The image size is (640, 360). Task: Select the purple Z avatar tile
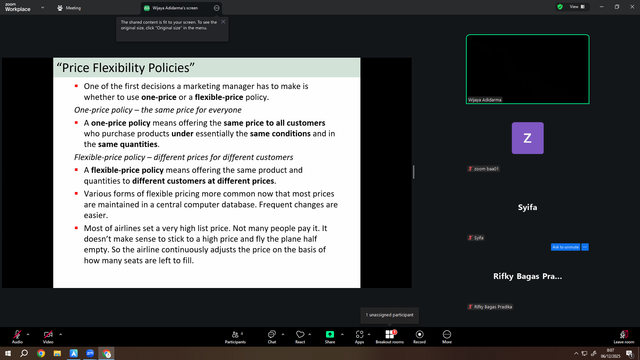pyautogui.click(x=528, y=138)
